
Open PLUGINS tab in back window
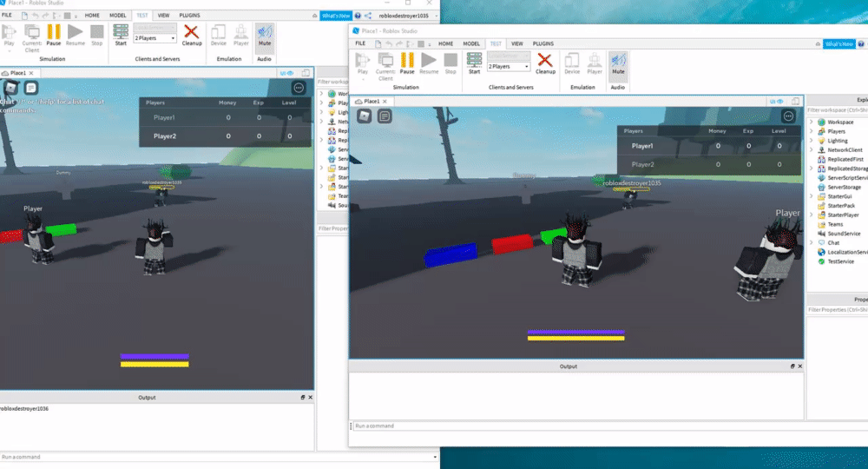[x=189, y=16]
